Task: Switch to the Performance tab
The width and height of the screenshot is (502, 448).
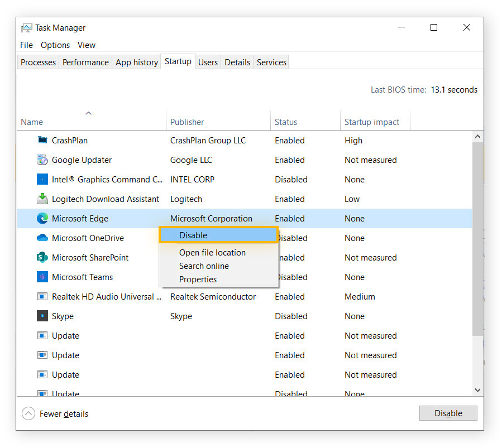Action: [85, 62]
